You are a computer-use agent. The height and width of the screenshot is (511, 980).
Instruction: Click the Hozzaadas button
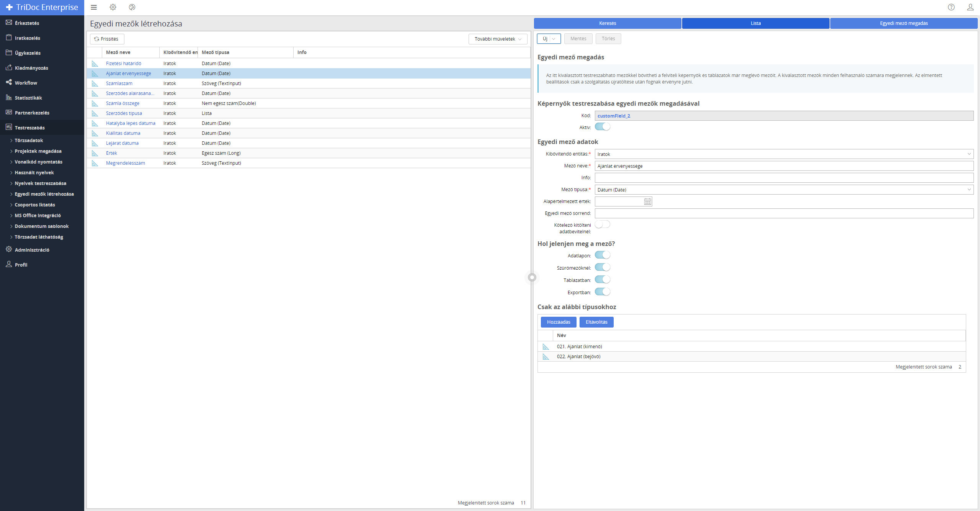click(559, 322)
